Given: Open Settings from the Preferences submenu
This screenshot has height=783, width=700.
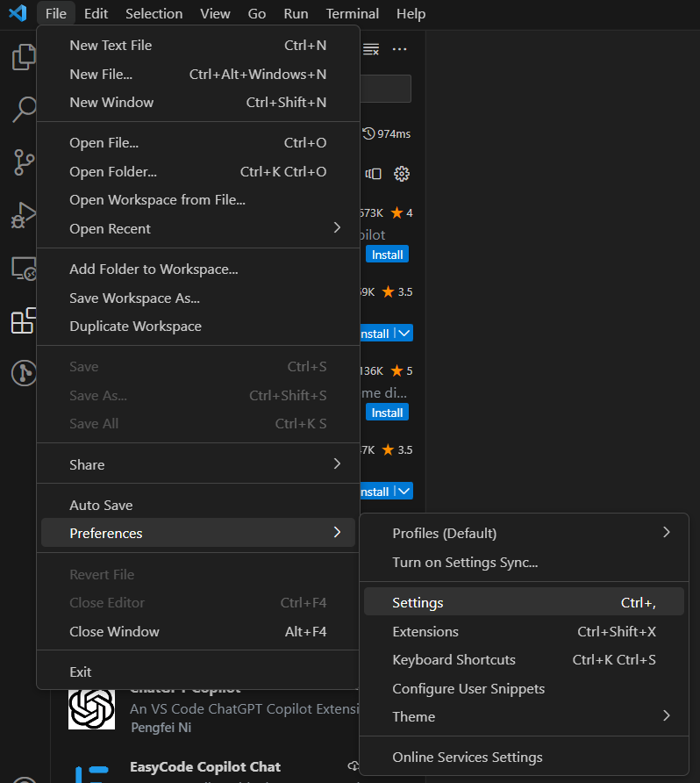Looking at the screenshot, I should coord(419,602).
